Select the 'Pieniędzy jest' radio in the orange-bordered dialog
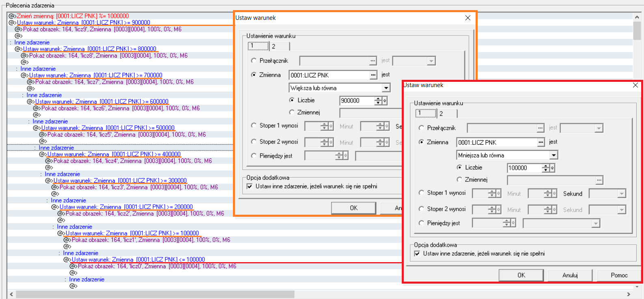 pos(254,156)
